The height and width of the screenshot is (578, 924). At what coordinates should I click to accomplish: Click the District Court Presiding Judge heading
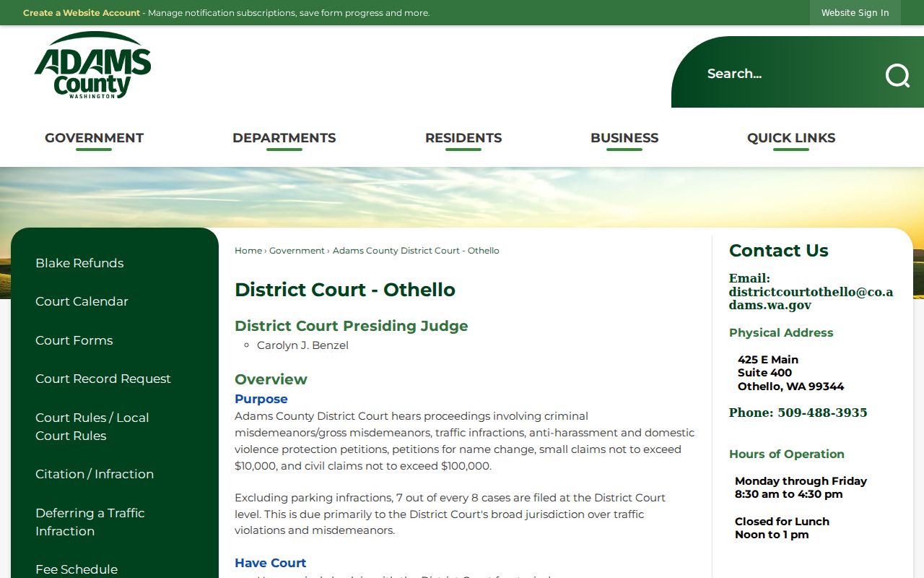tap(352, 326)
